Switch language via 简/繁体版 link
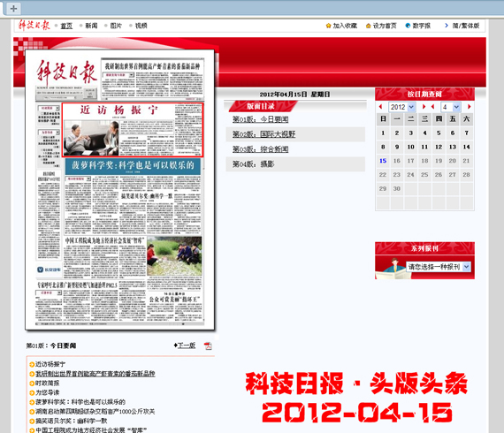 point(466,26)
